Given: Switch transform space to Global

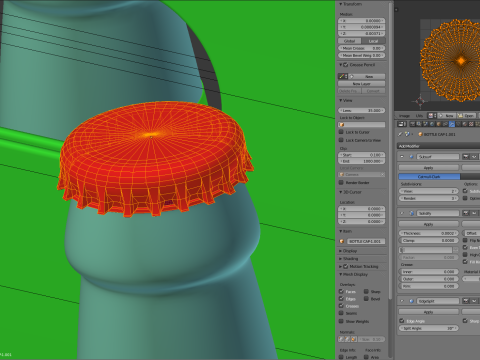Looking at the screenshot, I should (350, 41).
